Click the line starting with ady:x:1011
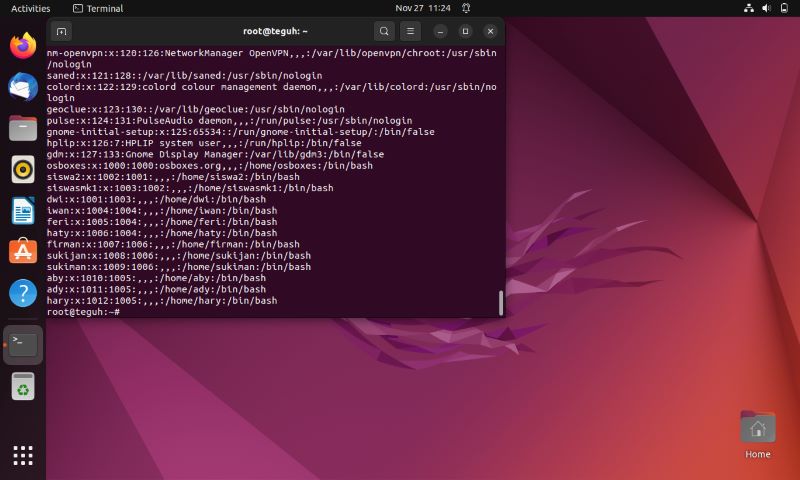 [x=156, y=289]
